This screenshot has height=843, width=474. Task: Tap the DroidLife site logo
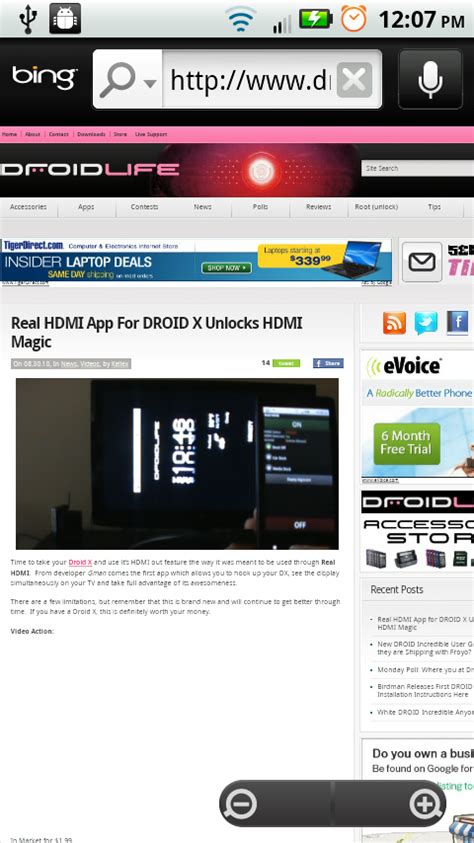(x=90, y=170)
